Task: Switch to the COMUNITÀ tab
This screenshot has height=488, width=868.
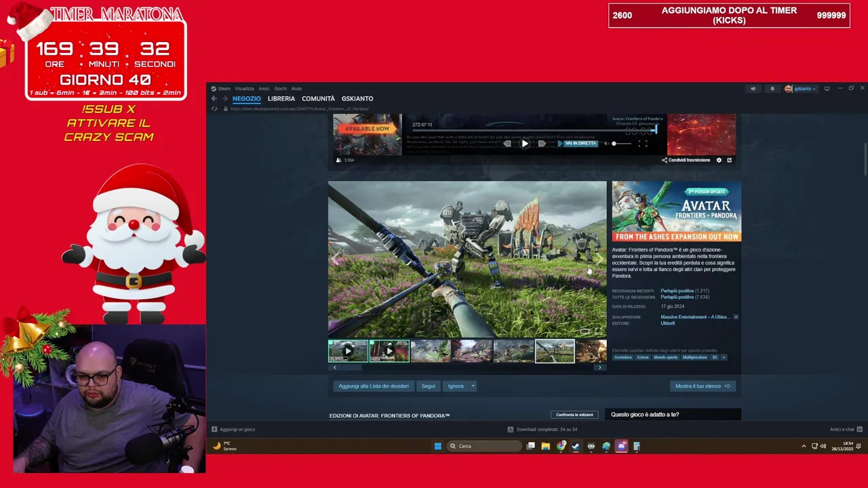Action: coord(318,98)
